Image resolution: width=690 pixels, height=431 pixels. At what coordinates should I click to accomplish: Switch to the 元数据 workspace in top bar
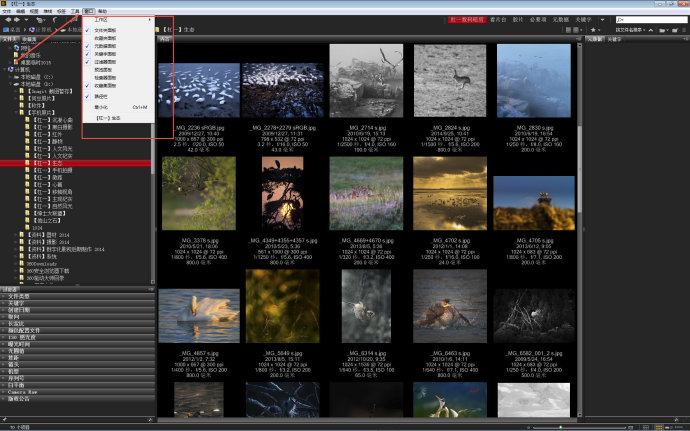[x=561, y=20]
